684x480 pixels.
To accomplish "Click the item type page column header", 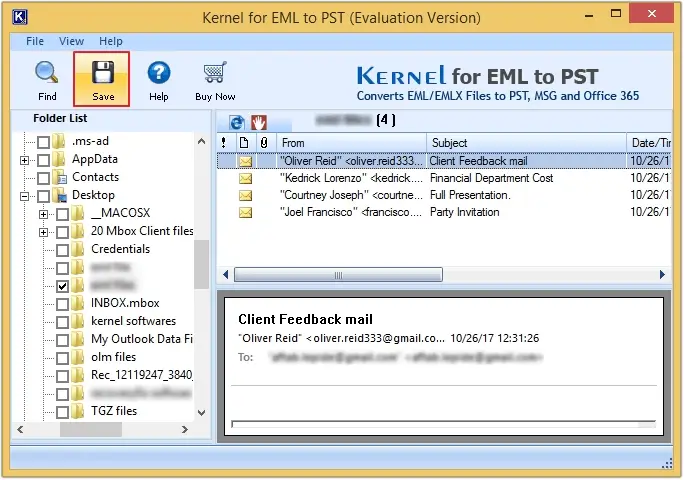I will pos(244,143).
